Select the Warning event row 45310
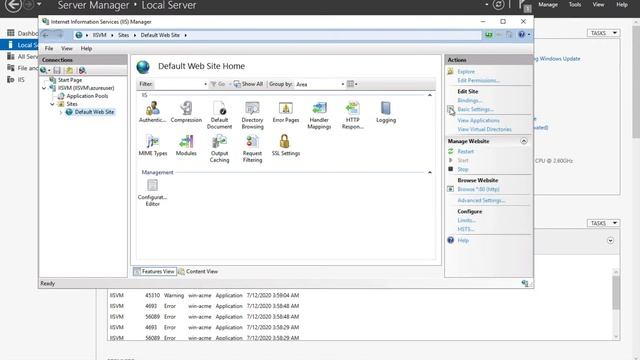 (x=204, y=295)
